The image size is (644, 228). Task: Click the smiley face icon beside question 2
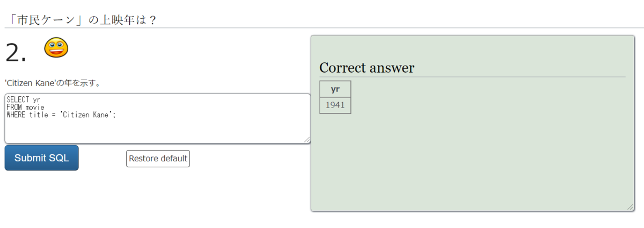pos(56,48)
